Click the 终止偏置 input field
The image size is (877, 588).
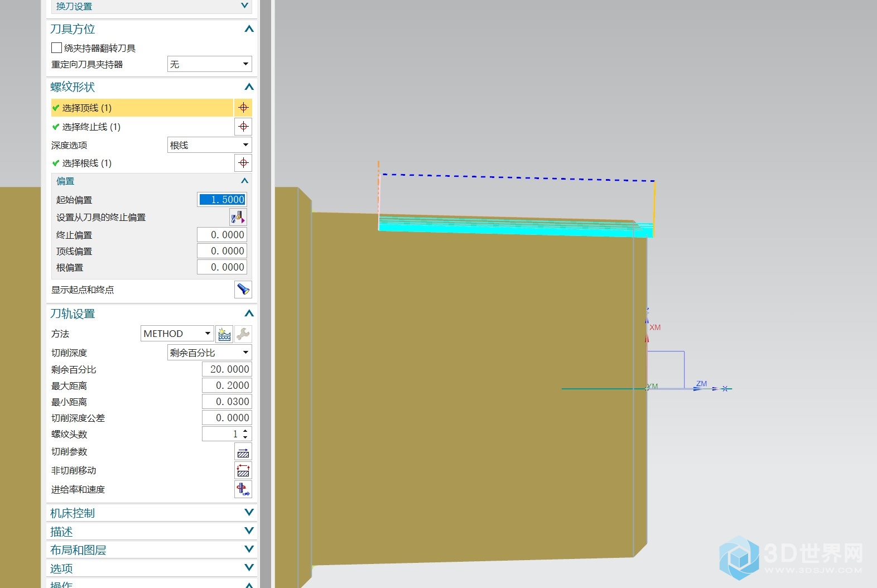[x=222, y=235]
